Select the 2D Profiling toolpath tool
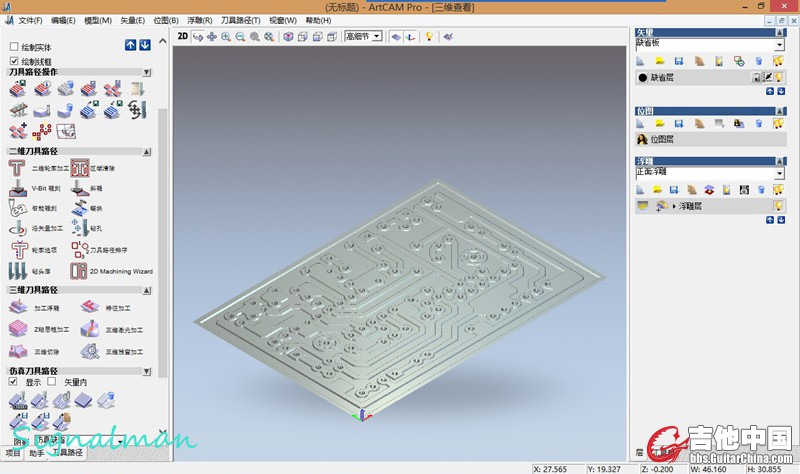This screenshot has width=800, height=474. [18, 169]
